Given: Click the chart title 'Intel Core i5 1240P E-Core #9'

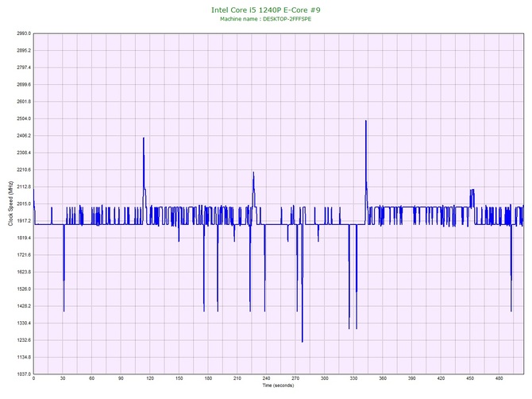Looking at the screenshot, I should (x=266, y=10).
